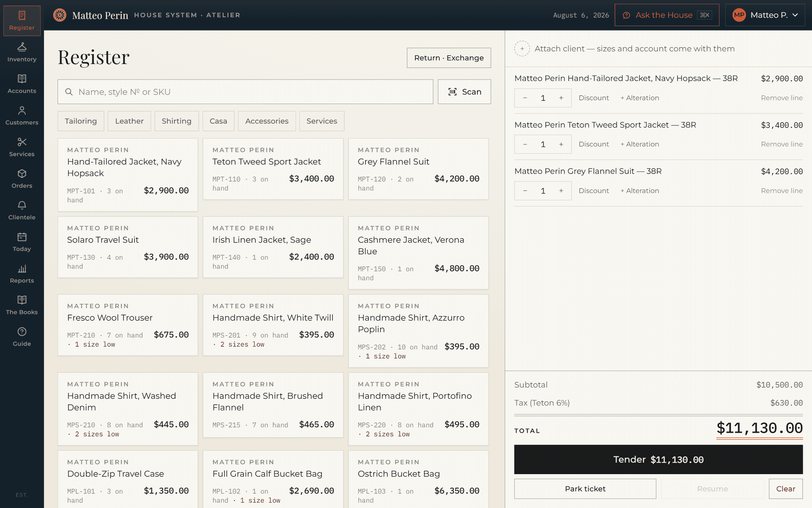Clear the current ticket
The width and height of the screenshot is (812, 508).
[x=786, y=489]
